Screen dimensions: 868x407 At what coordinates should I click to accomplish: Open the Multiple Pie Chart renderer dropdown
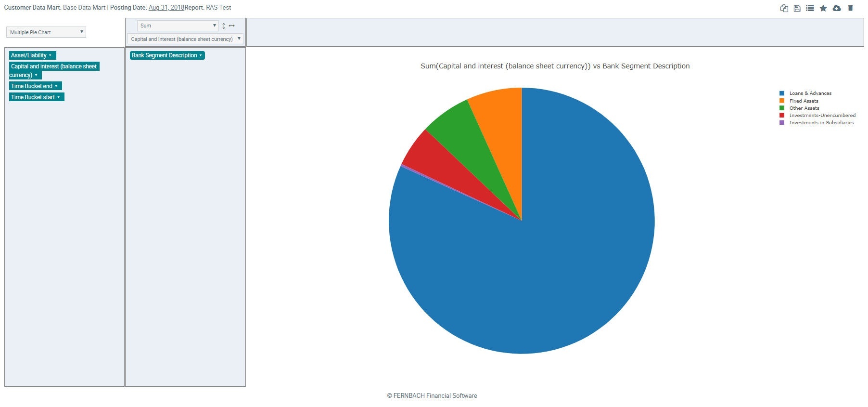tap(46, 32)
